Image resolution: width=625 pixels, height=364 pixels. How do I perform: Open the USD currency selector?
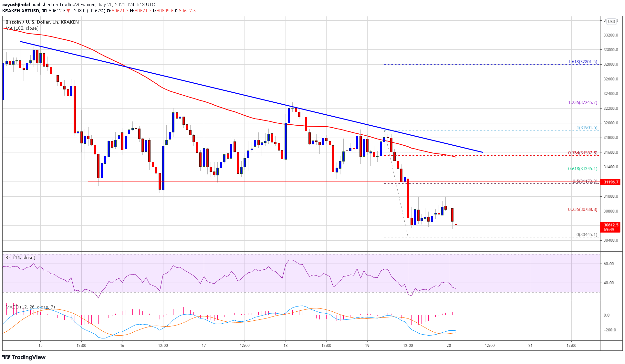tap(611, 22)
